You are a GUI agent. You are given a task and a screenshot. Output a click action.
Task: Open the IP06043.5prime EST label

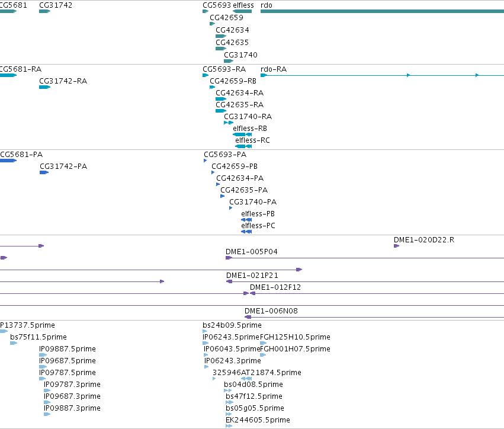pyautogui.click(x=232, y=349)
